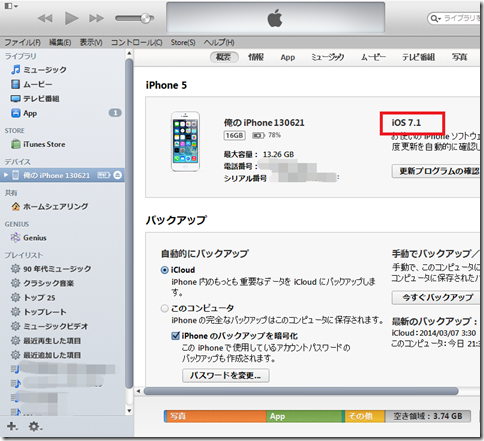
Task: Switch to the ミュージック tab
Action: coord(328,57)
